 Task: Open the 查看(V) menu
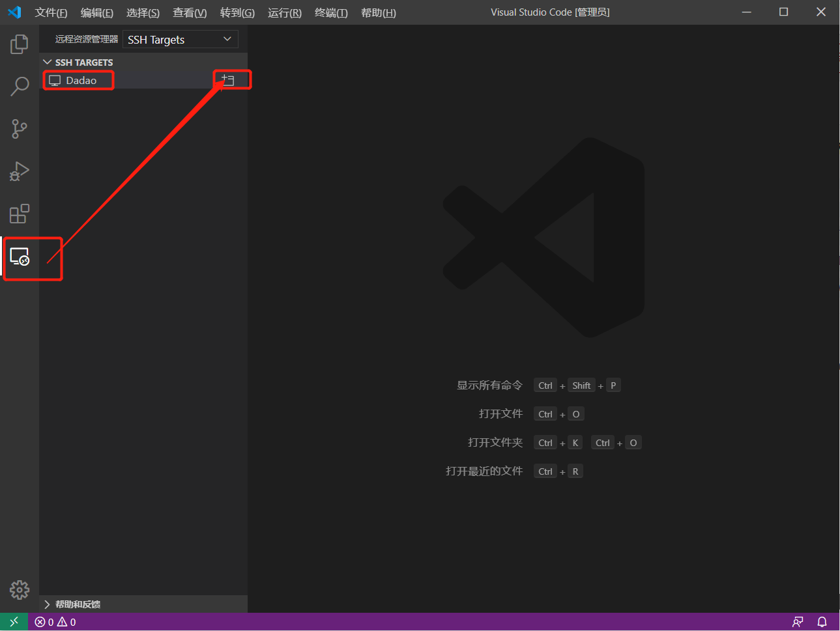tap(190, 12)
